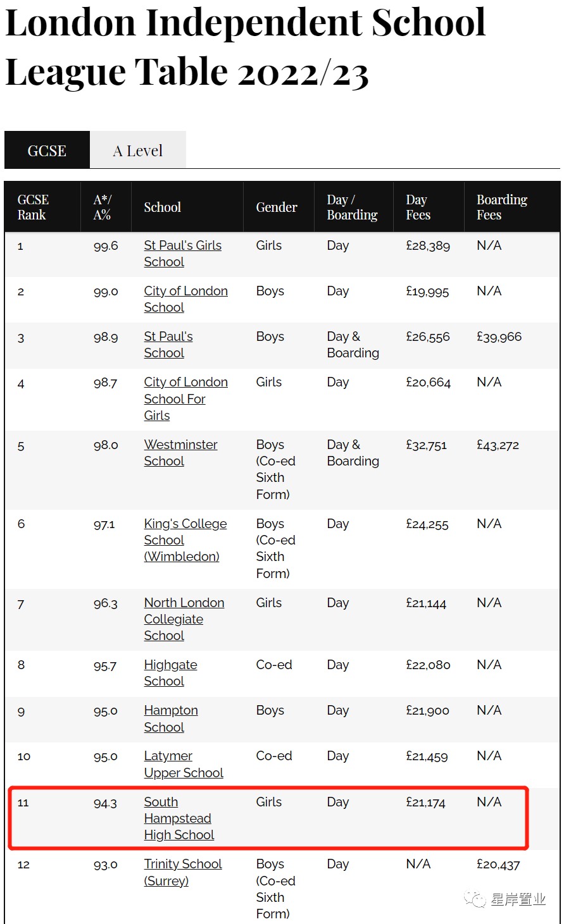Click the WeChat watermark logo icon
564x924 pixels.
pyautogui.click(x=475, y=899)
